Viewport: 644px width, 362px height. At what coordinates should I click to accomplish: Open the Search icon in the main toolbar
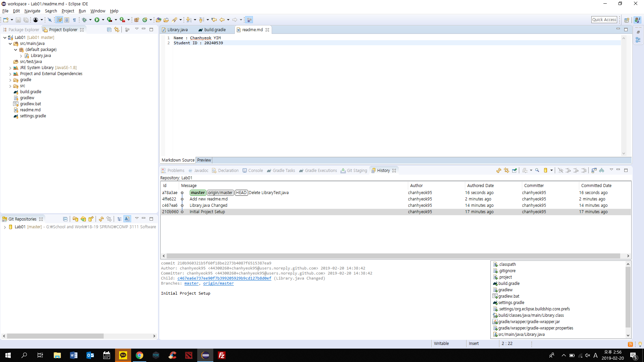[x=175, y=20]
